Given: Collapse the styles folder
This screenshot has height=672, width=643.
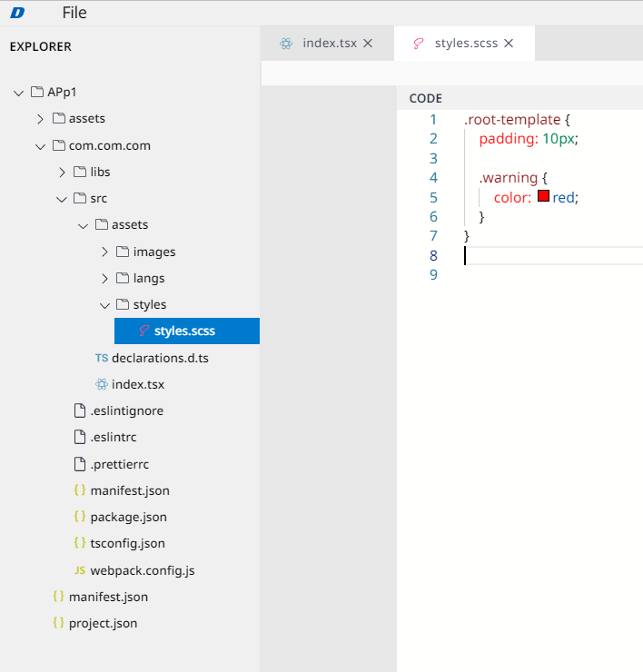Looking at the screenshot, I should pos(104,305).
